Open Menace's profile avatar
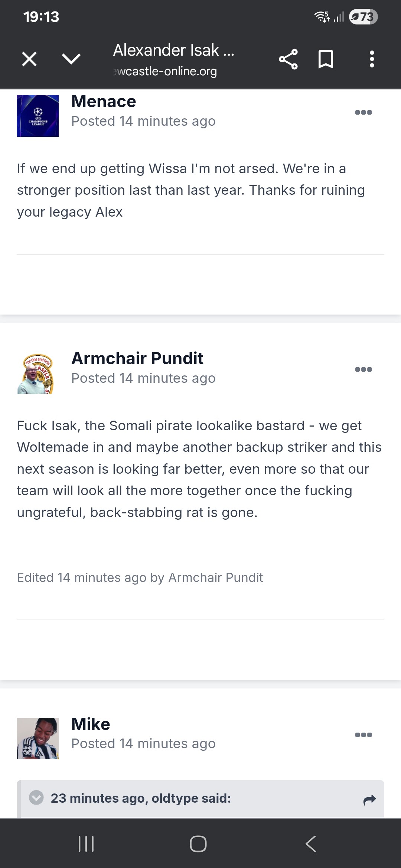Screen dimensions: 401x868 click(38, 116)
